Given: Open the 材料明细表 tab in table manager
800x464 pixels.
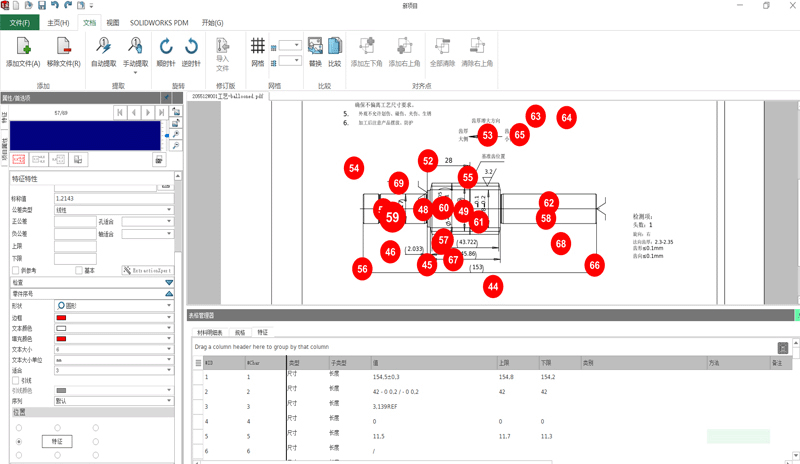Looking at the screenshot, I should [x=211, y=332].
